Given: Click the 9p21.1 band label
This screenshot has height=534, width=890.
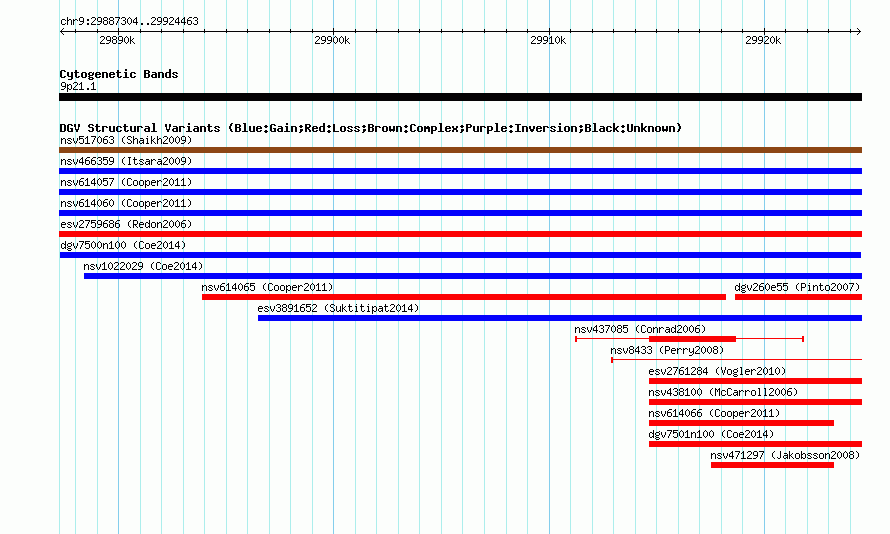Looking at the screenshot, I should click(78, 86).
